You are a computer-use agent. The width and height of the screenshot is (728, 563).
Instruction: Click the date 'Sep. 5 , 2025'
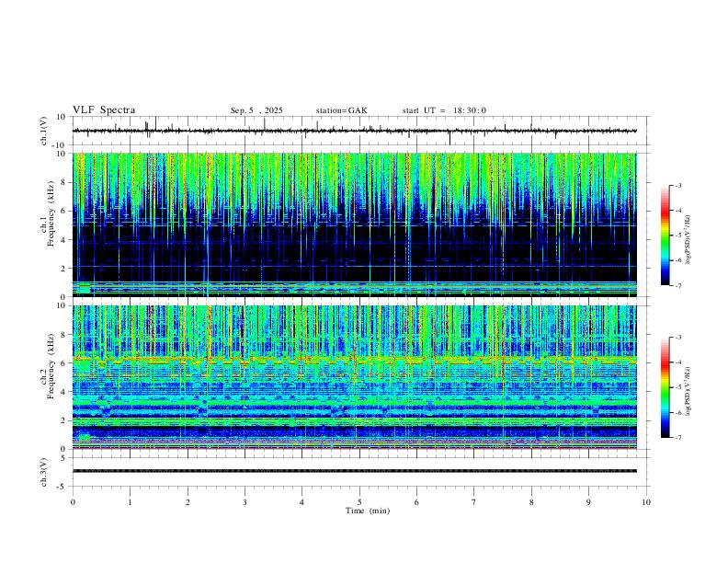click(256, 110)
